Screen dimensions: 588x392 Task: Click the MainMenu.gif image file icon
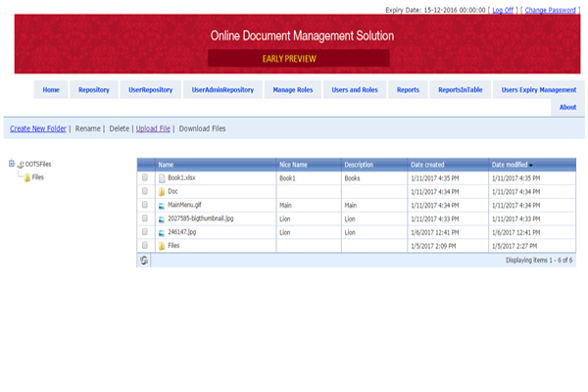pos(162,206)
